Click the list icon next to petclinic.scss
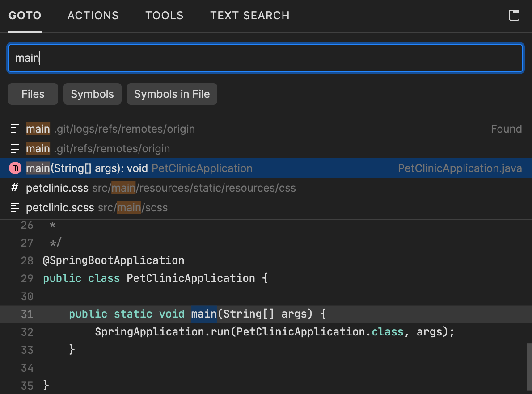 [14, 207]
